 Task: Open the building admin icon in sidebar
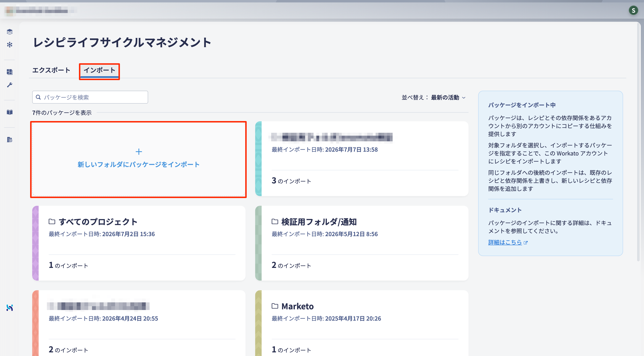coord(9,139)
